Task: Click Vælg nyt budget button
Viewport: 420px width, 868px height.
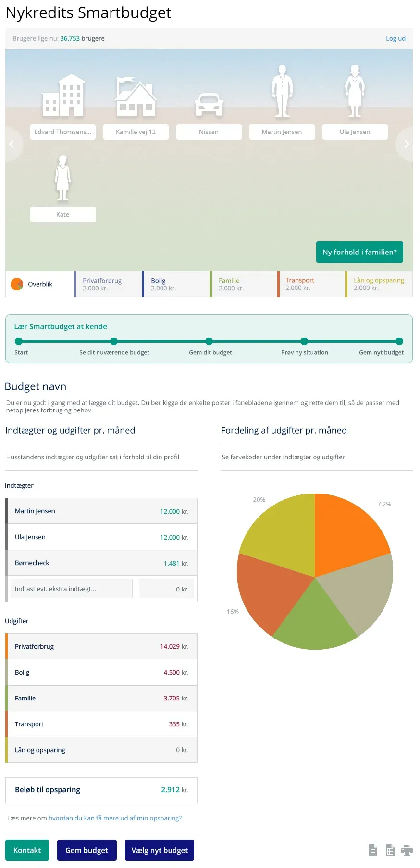Action: tap(160, 850)
